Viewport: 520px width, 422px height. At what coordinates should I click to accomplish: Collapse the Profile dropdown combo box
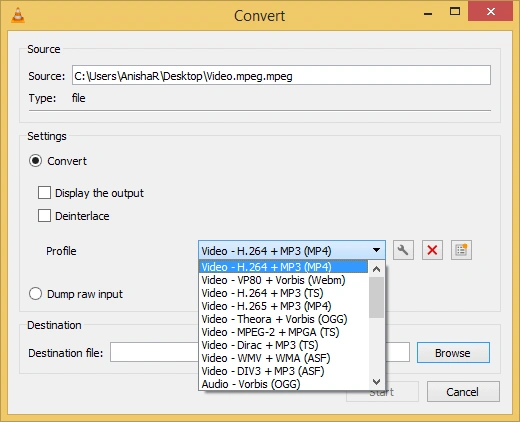pyautogui.click(x=292, y=250)
